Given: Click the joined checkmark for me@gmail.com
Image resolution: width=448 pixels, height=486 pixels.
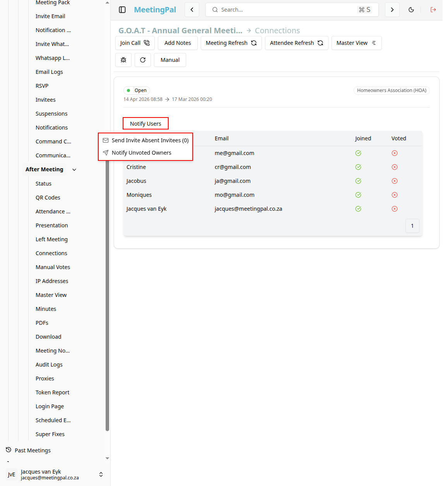Looking at the screenshot, I should pos(358,153).
